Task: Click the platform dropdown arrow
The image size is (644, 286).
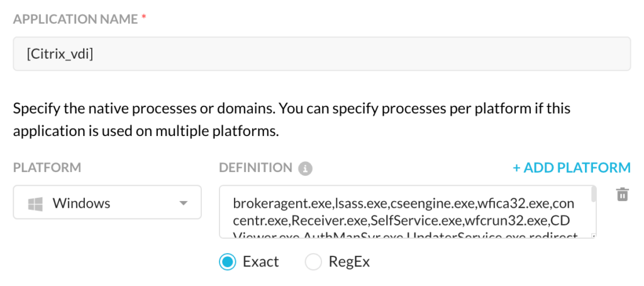Action: coord(184,203)
